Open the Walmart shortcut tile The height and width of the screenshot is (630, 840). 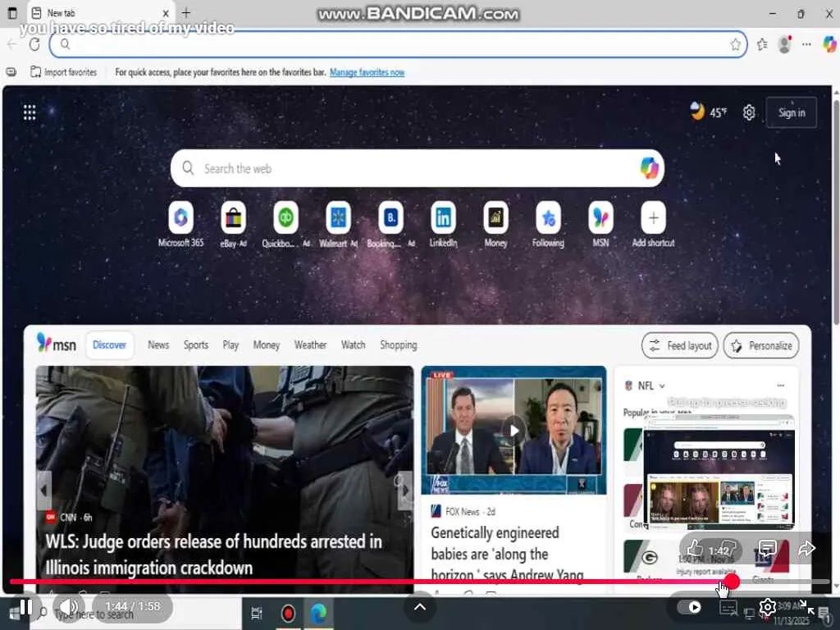pyautogui.click(x=338, y=218)
